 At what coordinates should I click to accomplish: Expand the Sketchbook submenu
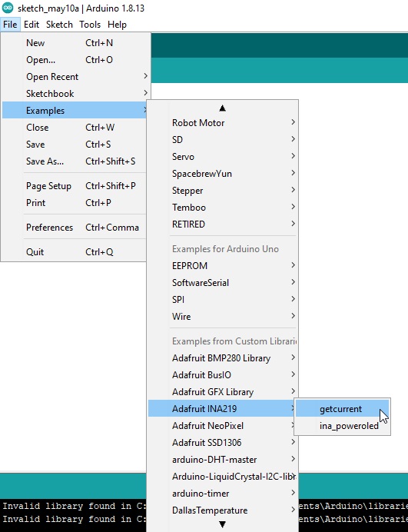click(x=75, y=94)
